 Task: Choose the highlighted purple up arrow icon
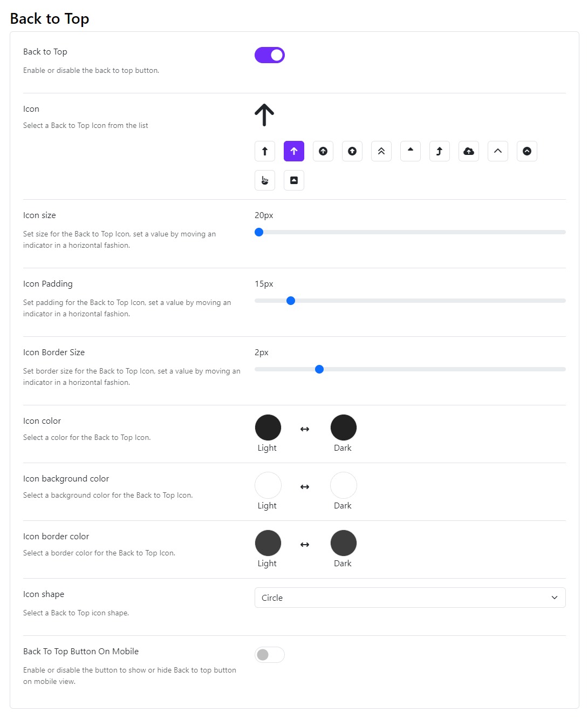tap(294, 151)
